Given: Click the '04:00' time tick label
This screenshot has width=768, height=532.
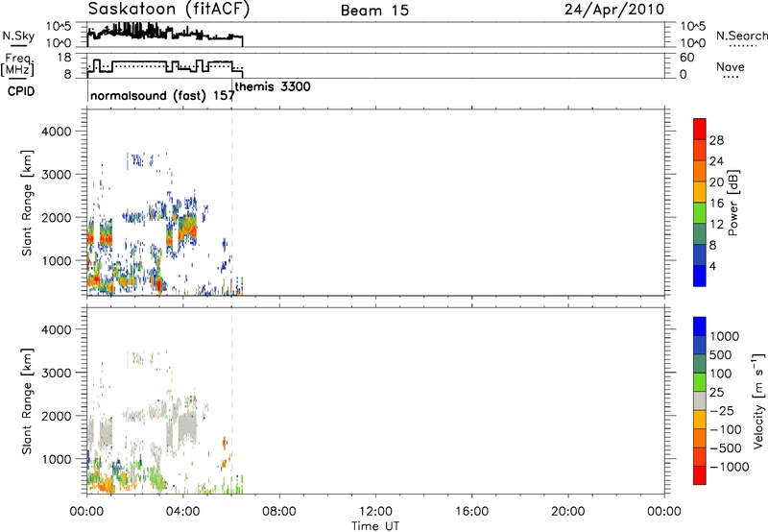Looking at the screenshot, I should [182, 512].
